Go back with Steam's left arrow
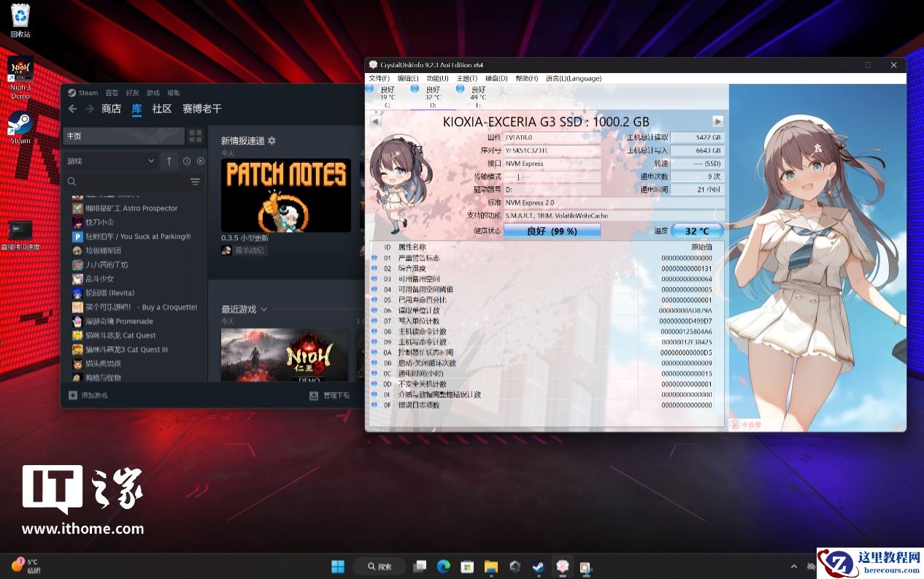 point(72,109)
